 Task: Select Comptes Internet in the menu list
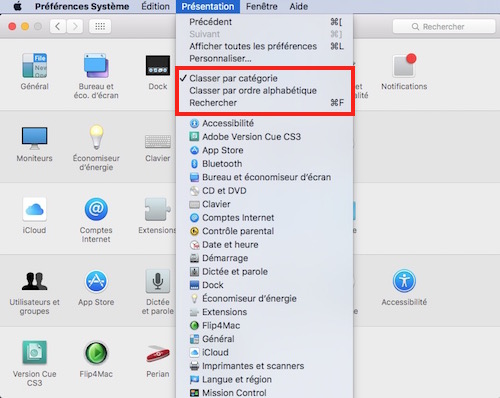[265, 218]
